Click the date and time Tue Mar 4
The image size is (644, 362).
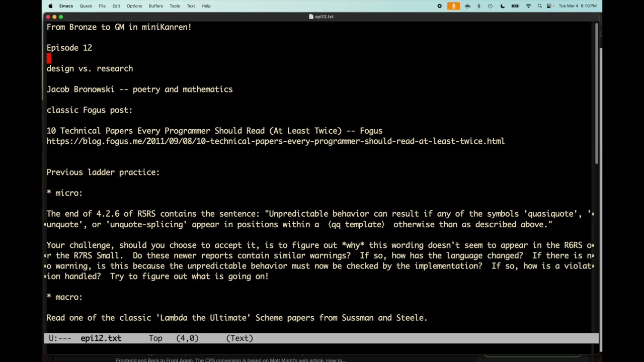578,6
